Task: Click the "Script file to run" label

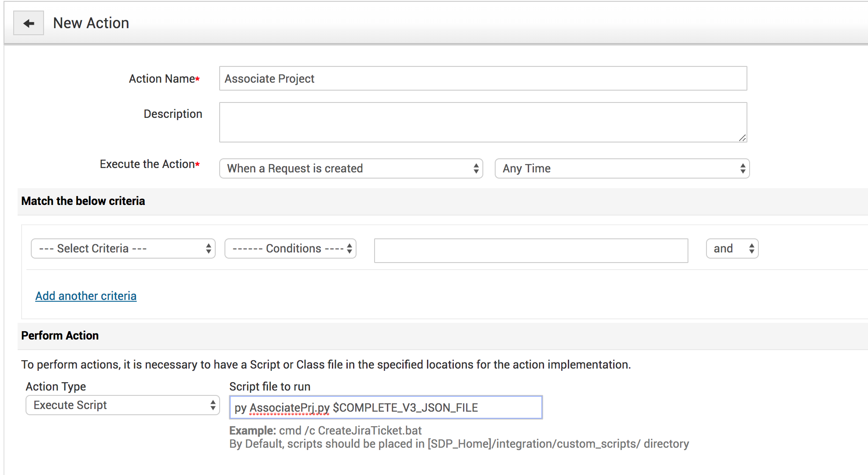Action: click(270, 387)
